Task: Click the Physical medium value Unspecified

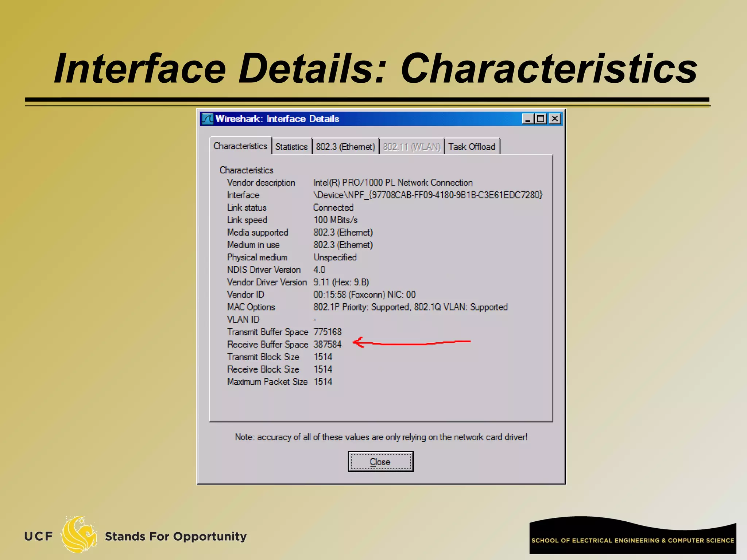Action: click(335, 257)
